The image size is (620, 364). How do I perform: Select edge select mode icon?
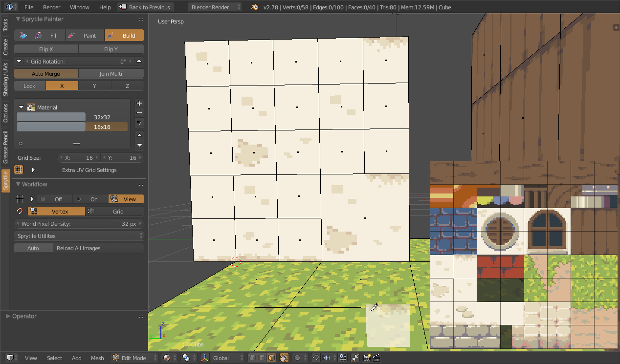(x=262, y=358)
